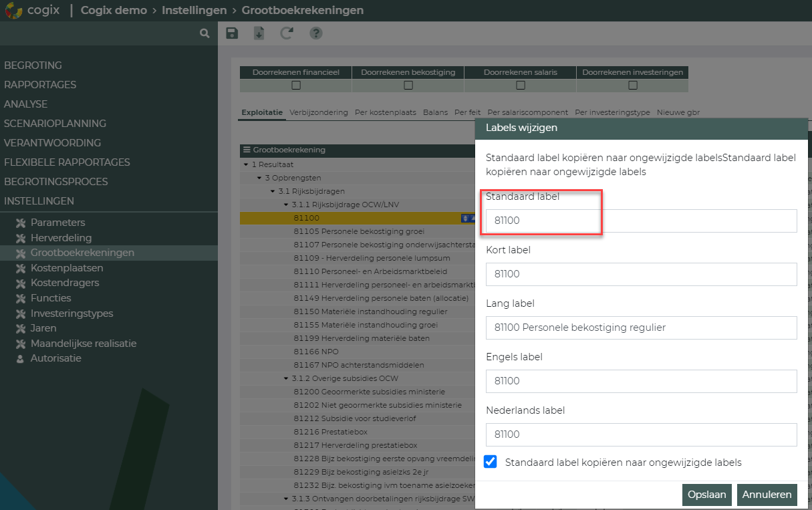The image size is (812, 510).
Task: Open the help question mark icon
Action: tap(316, 33)
